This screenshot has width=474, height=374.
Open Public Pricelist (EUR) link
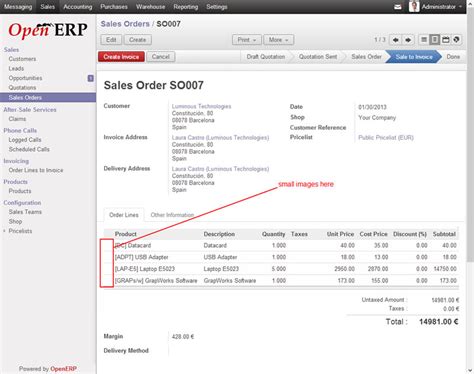point(386,138)
